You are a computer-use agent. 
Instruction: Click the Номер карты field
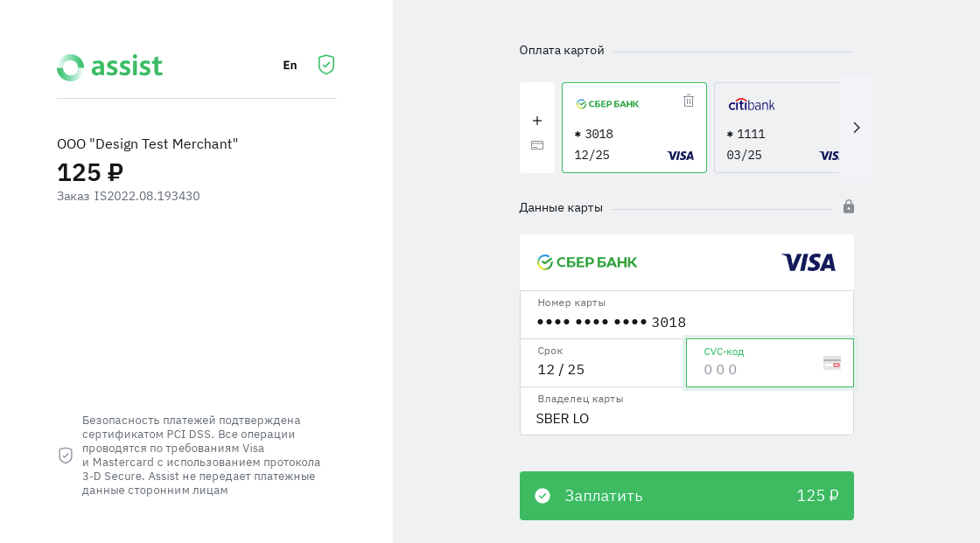[686, 321]
